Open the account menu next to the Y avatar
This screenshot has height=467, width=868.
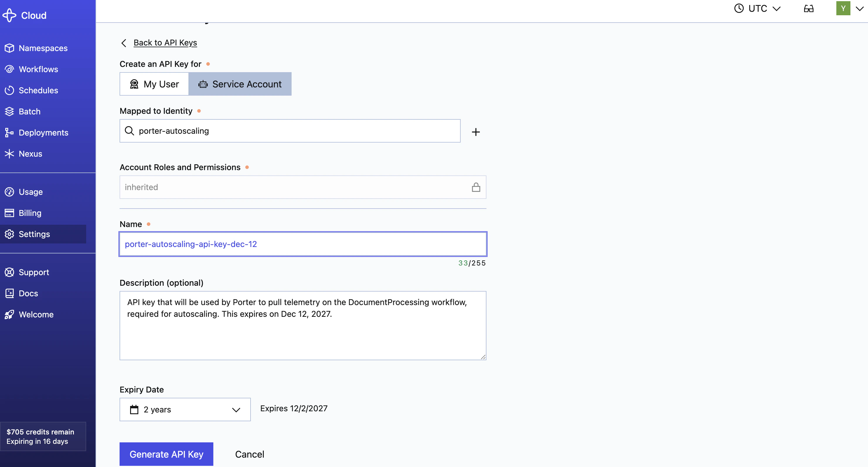[x=859, y=9]
